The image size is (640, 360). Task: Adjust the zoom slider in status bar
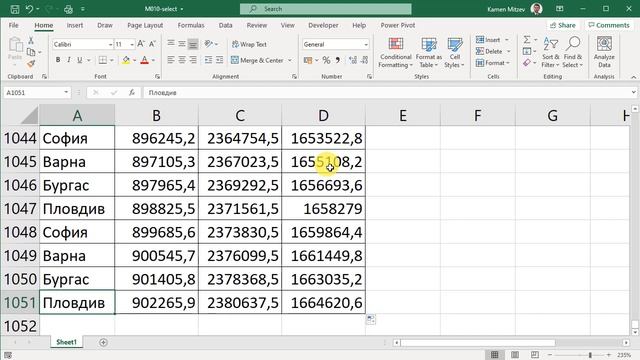point(590,355)
